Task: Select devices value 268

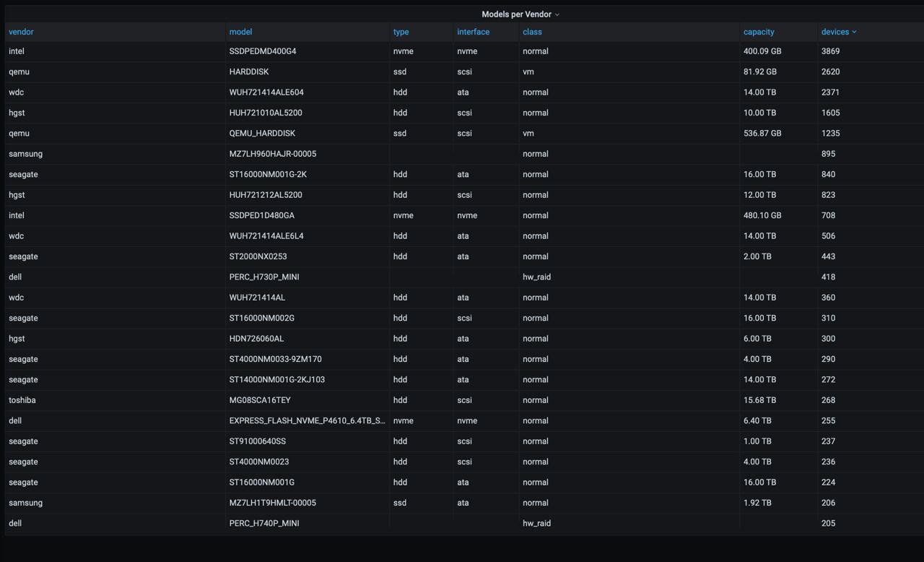Action: (828, 400)
